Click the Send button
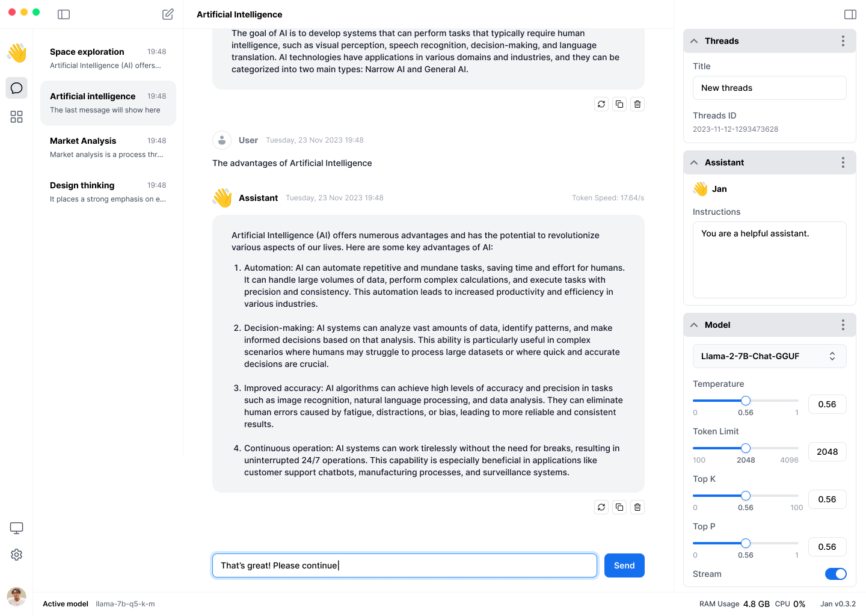This screenshot has height=616, width=866. (x=624, y=565)
